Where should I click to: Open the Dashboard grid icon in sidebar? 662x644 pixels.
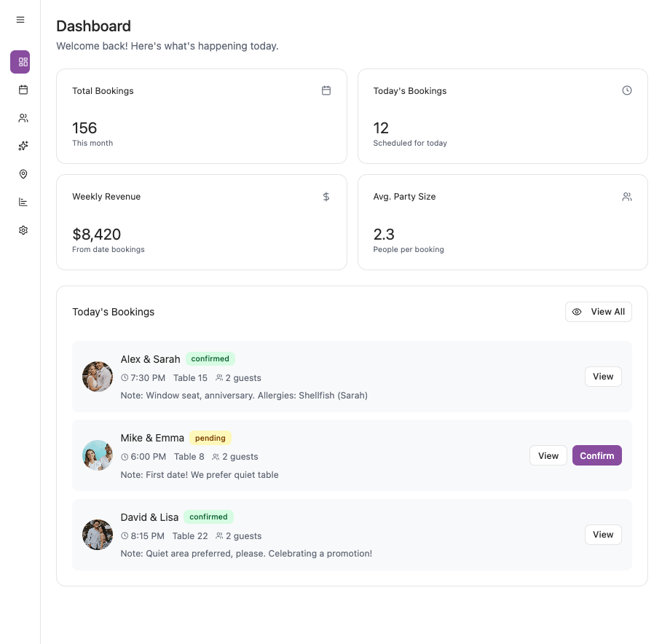click(20, 62)
